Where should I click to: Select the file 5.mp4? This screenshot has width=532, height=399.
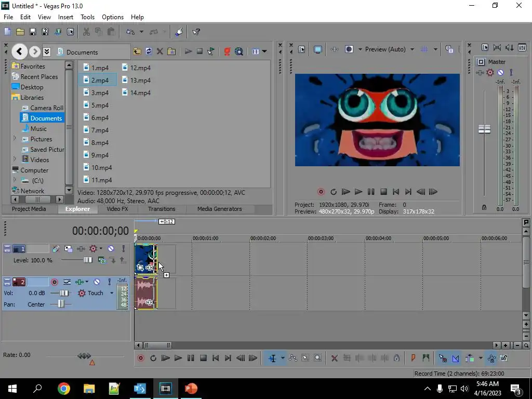[96, 105]
